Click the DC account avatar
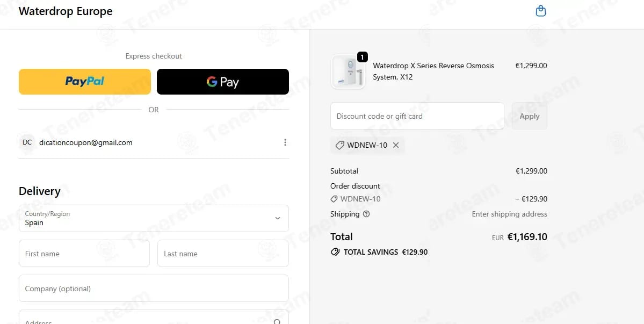Image resolution: width=644 pixels, height=324 pixels. 27,142
